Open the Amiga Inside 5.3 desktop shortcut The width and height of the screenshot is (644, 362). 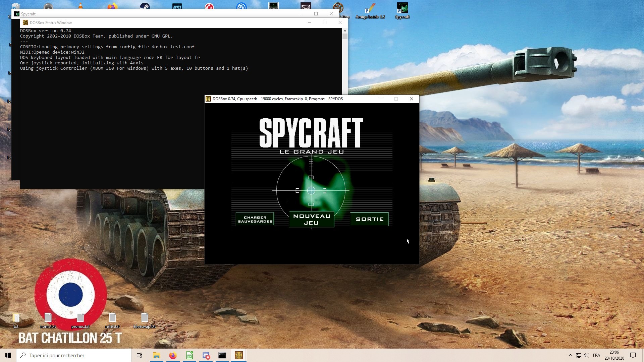coord(370,10)
